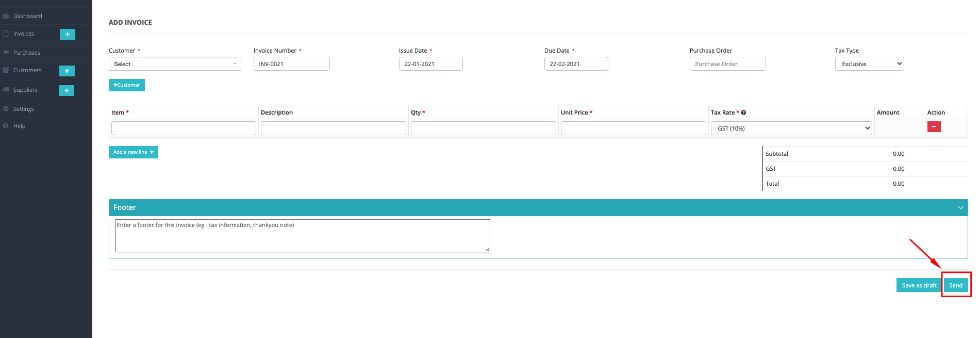The image size is (980, 338).
Task: Click the Settings gear icon in sidebar
Action: (x=6, y=109)
